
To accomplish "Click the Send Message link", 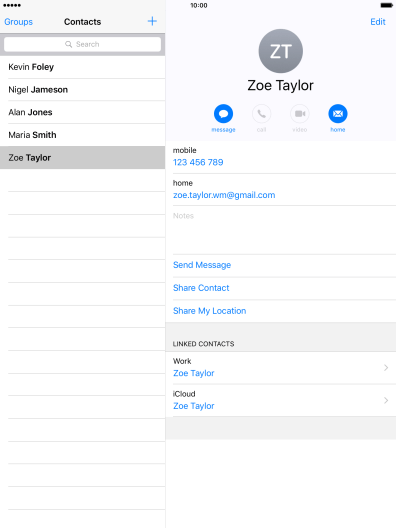I will (202, 265).
